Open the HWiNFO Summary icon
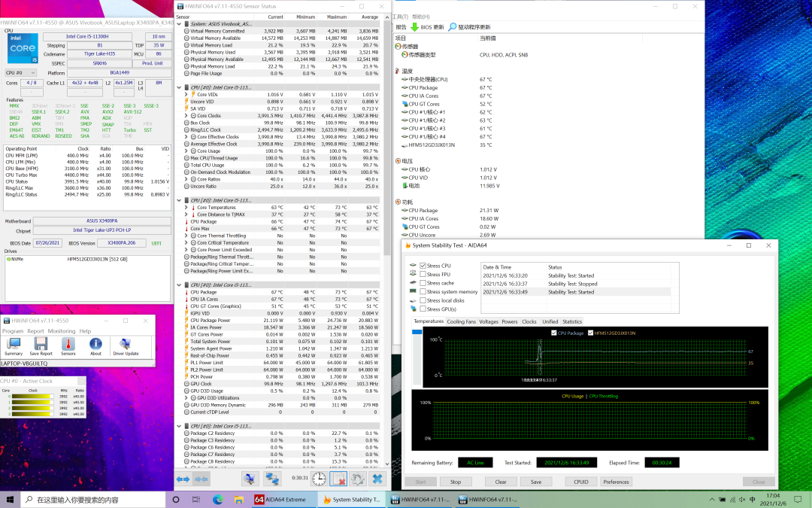812x508 pixels. 14,345
